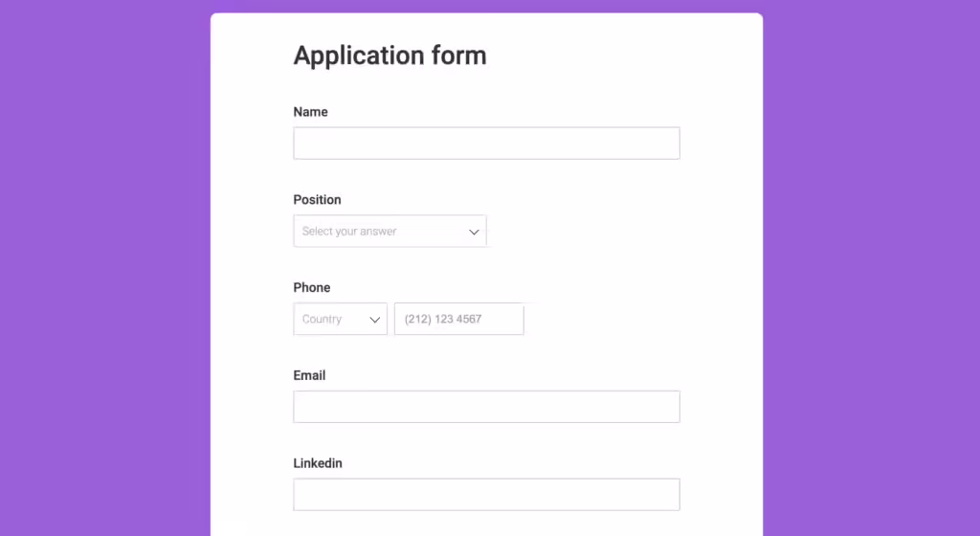Click the 'Position' field label
Screen dimensions: 980x536
tap(318, 200)
